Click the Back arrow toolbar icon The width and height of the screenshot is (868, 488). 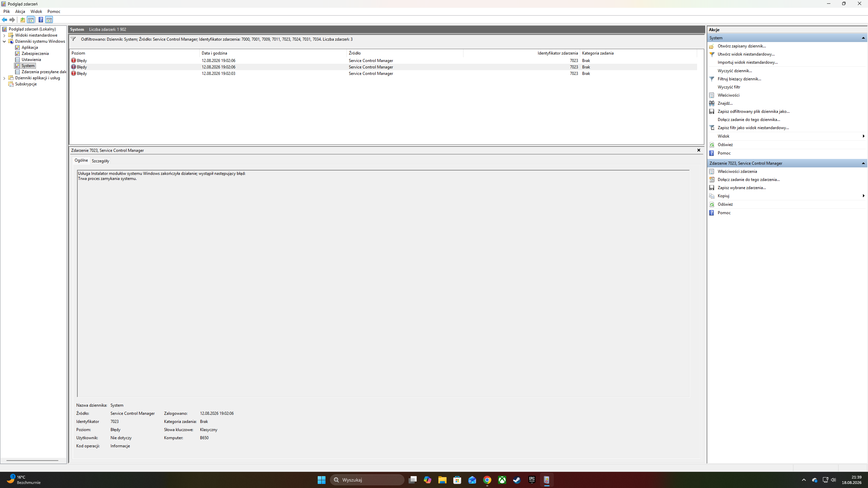click(x=4, y=20)
